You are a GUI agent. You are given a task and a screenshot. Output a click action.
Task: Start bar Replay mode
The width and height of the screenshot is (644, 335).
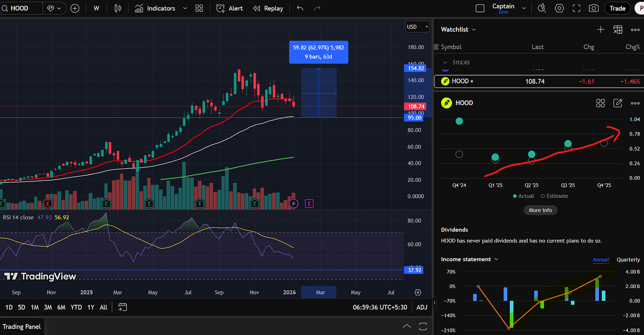coord(268,8)
